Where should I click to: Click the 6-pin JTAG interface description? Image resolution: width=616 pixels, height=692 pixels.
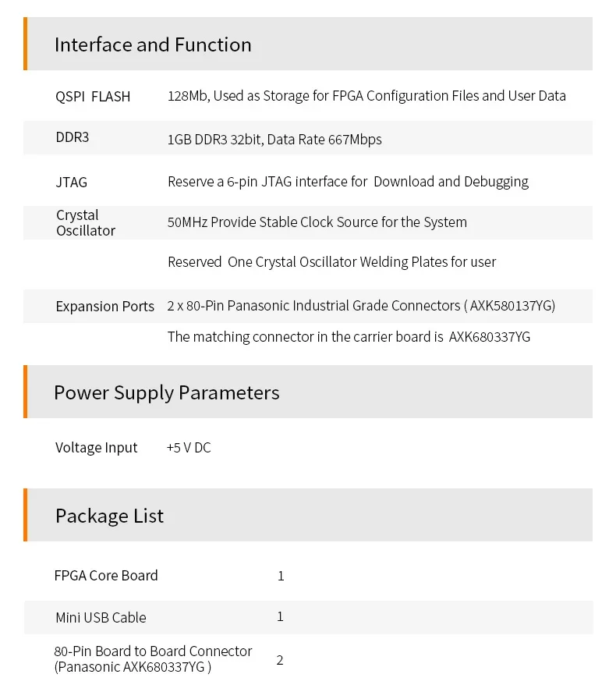[348, 182]
